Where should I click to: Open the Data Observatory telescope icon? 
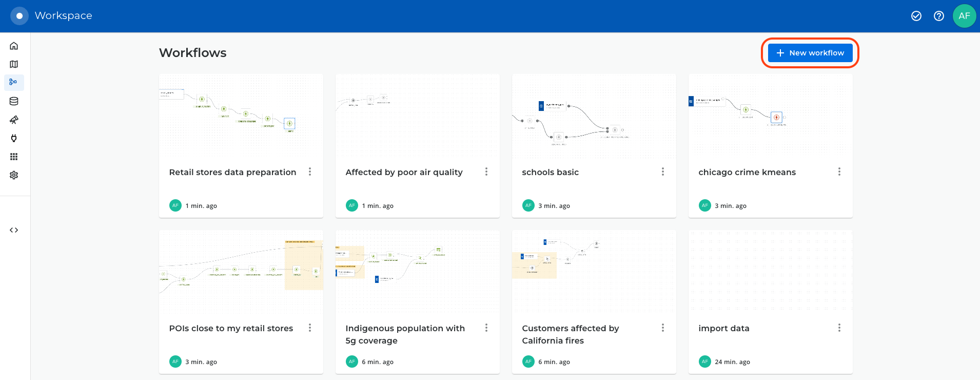click(x=14, y=120)
